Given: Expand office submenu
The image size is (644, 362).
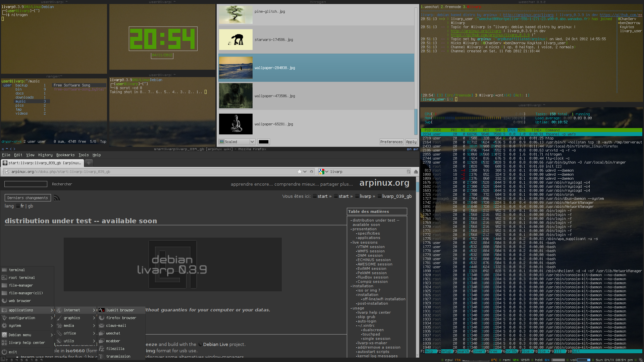Looking at the screenshot, I should pyautogui.click(x=76, y=333).
